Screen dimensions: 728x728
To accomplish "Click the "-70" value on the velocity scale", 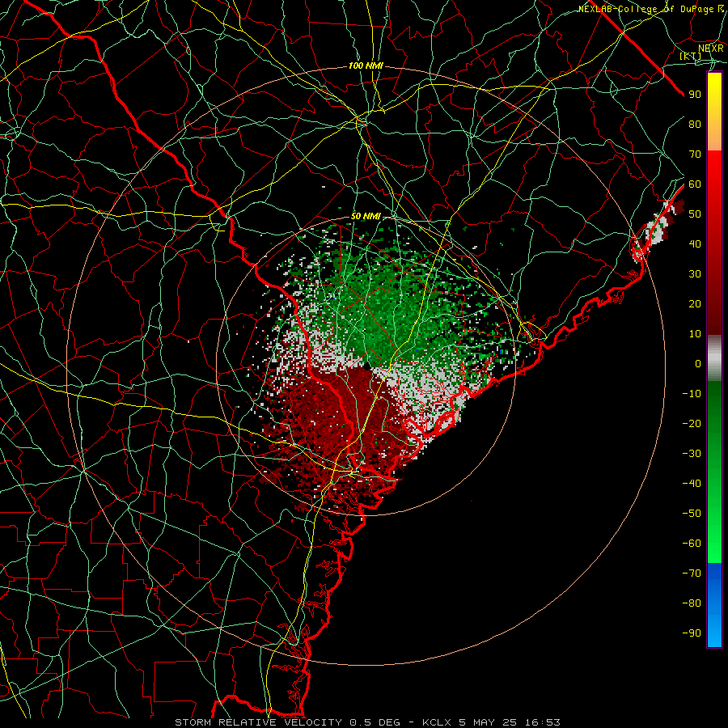I will coord(692,574).
